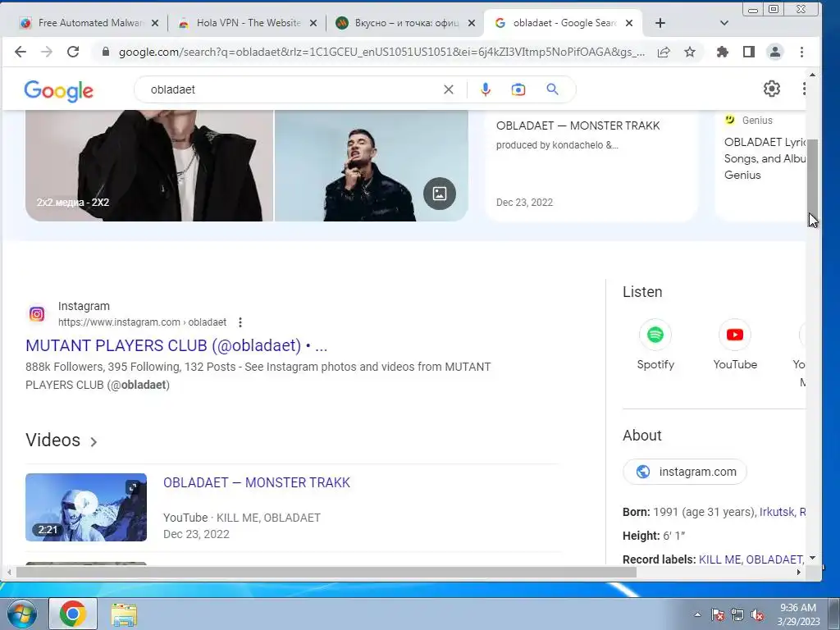Open Google quick settings gear
The image size is (840, 630).
(x=771, y=89)
